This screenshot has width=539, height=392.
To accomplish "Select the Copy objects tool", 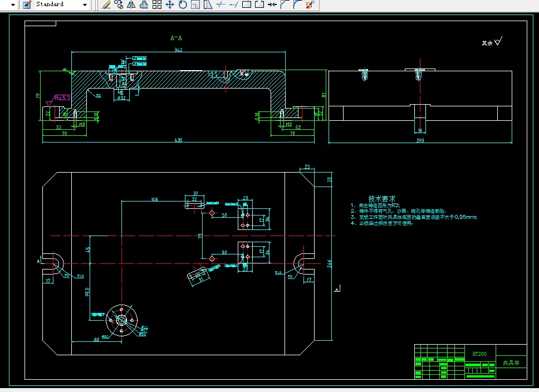I will pyautogui.click(x=119, y=4).
